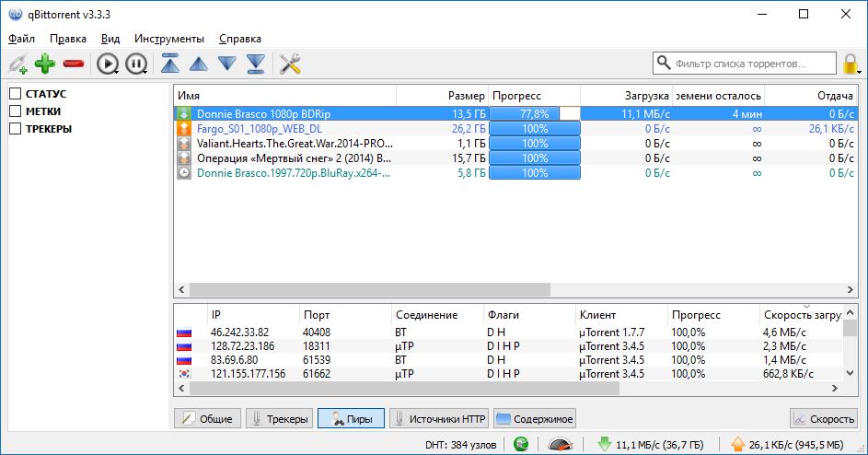Click Russian flag for peer 83.69.6.80
Viewport: 868px width, 455px height.
pyautogui.click(x=184, y=360)
